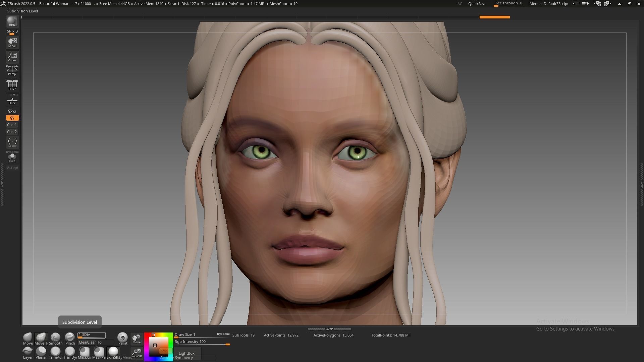Image resolution: width=644 pixels, height=362 pixels.
Task: Click DefaultZScript in the top bar
Action: click(555, 4)
